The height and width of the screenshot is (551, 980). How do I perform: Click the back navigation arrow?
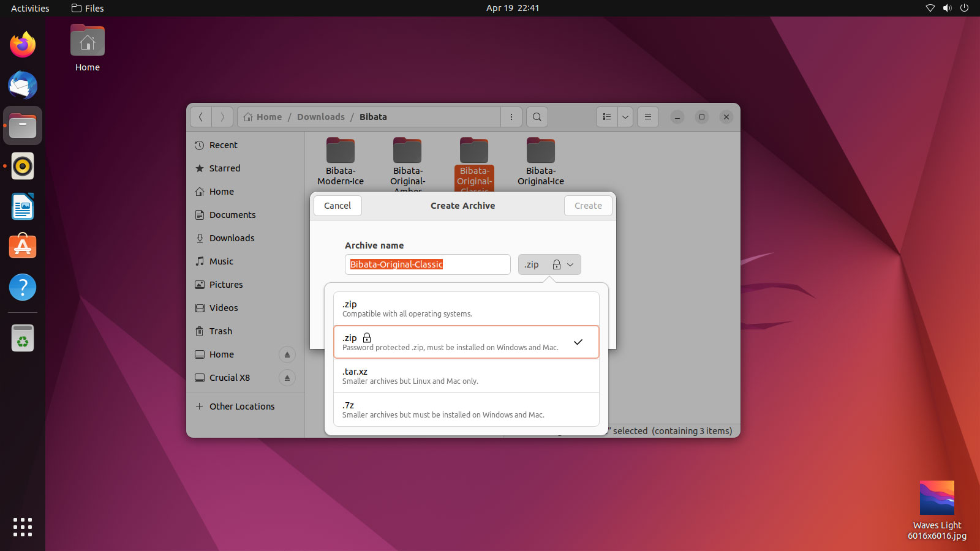[x=201, y=117]
